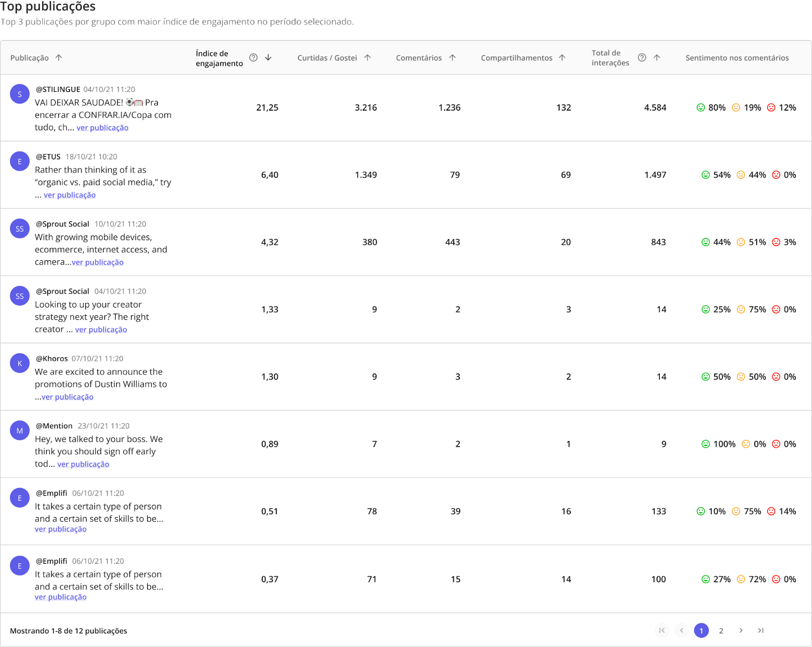Jump to the last page
Viewport: 812px width, 647px height.
coord(761,630)
